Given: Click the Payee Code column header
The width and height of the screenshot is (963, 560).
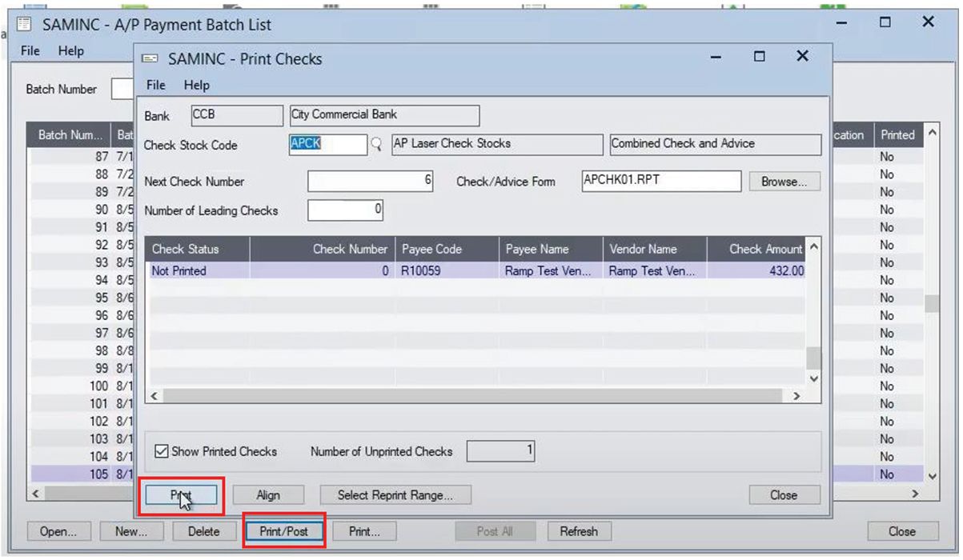Looking at the screenshot, I should (446, 249).
